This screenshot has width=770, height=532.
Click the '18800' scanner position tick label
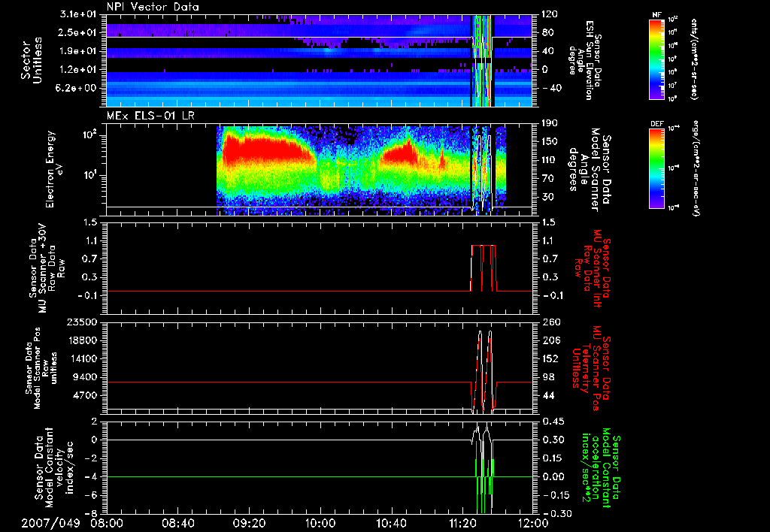(x=83, y=340)
